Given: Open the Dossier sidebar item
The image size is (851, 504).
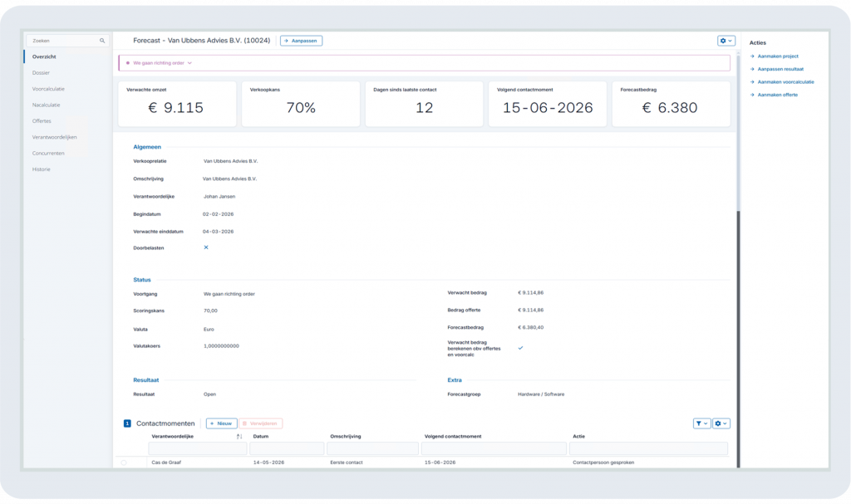Looking at the screenshot, I should click(41, 73).
